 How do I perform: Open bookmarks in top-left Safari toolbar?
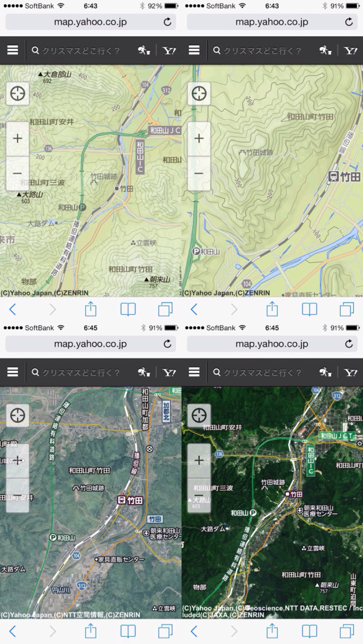click(x=128, y=310)
